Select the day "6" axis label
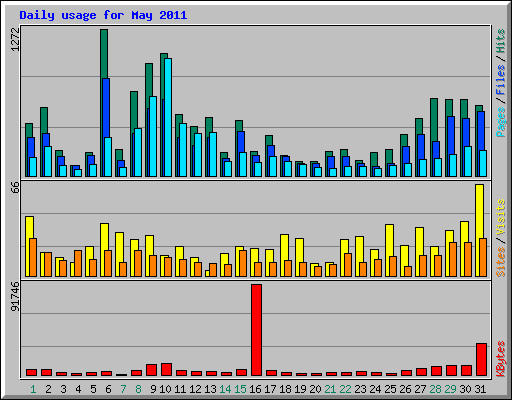The image size is (512, 400). click(x=108, y=389)
